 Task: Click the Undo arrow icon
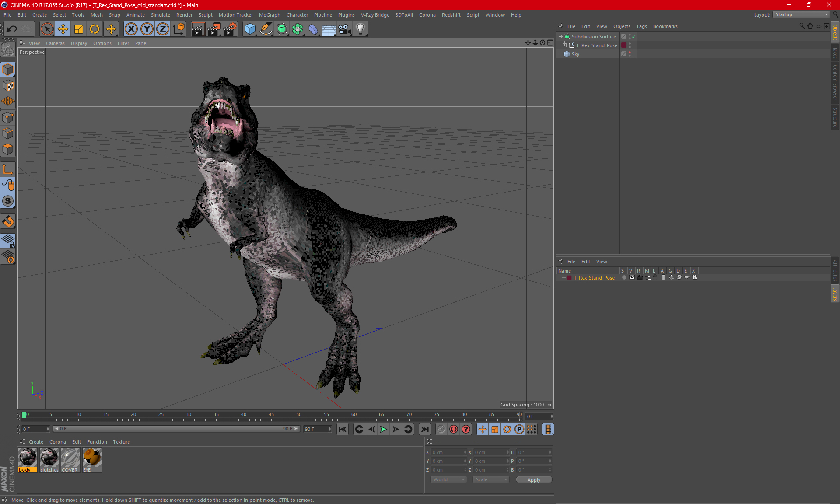[x=12, y=29]
